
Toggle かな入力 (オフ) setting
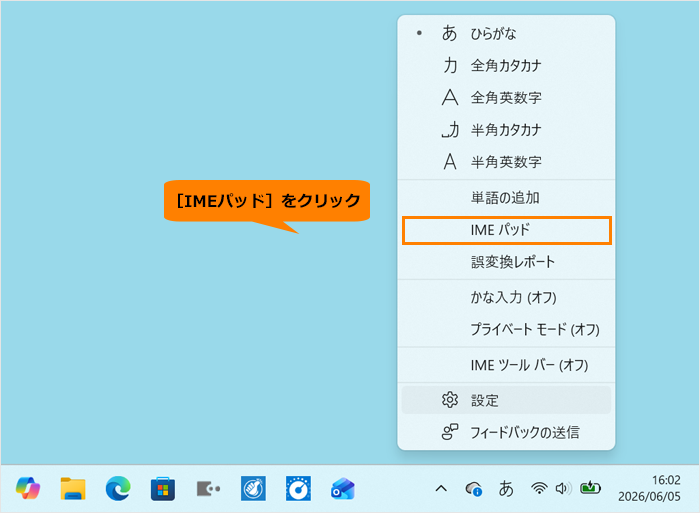506,297
